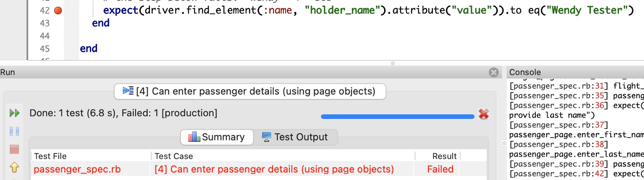This screenshot has width=644, height=180.
Task: Click the blue test progress bar
Action: tap(397, 117)
